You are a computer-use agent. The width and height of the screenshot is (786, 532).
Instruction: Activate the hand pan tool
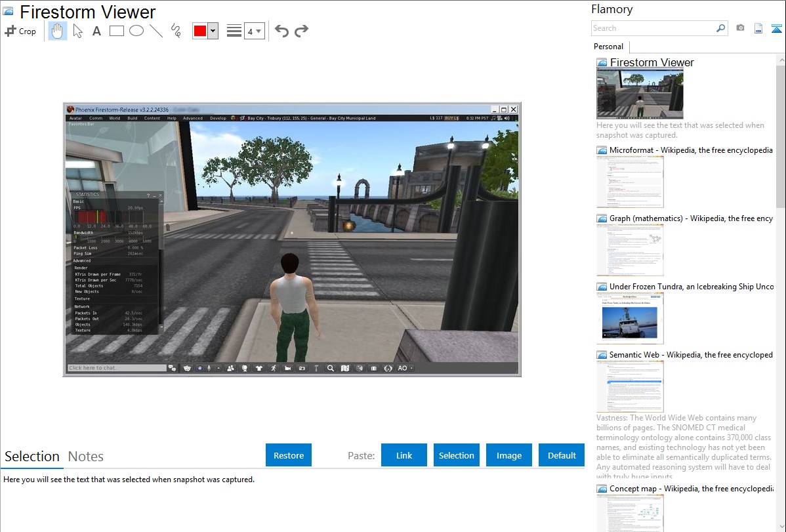click(x=58, y=31)
